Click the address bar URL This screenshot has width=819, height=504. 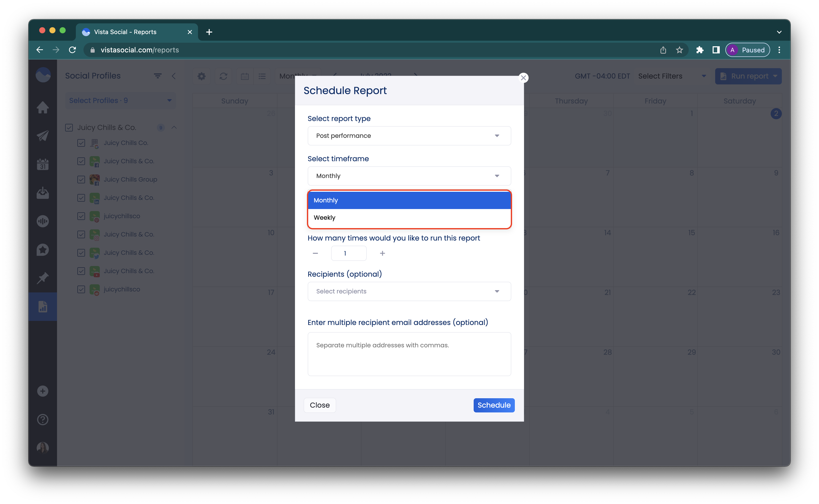pos(139,50)
